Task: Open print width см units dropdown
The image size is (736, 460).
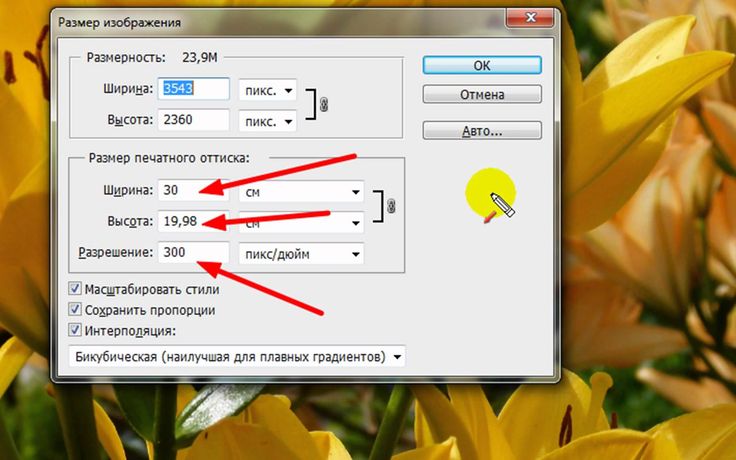Action: tap(301, 192)
